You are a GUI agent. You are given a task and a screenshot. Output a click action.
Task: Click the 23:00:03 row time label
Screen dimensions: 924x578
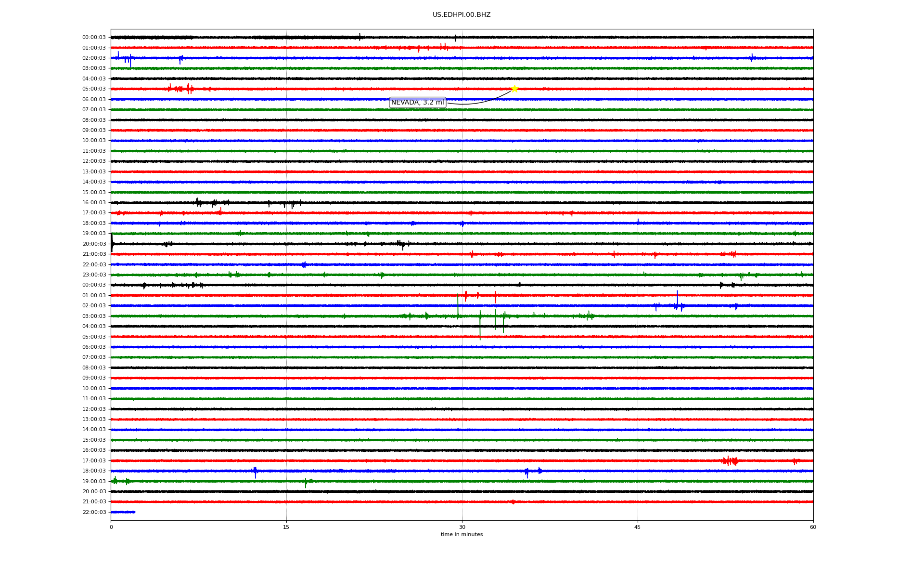tap(94, 275)
